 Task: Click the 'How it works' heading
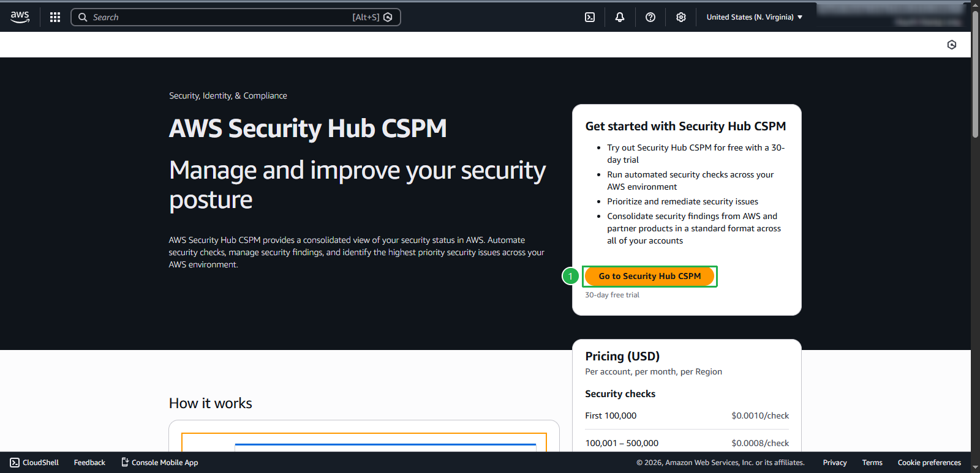pos(211,403)
